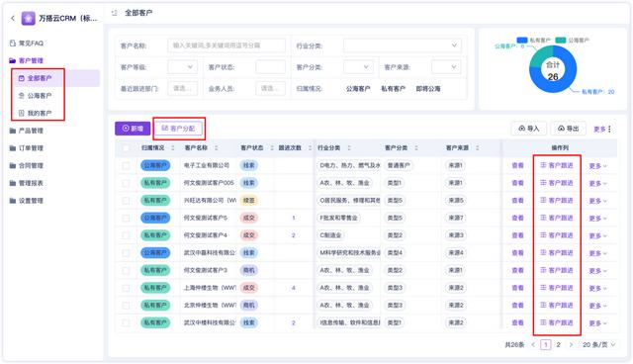Click the 设置管理 folder icon

(13, 201)
